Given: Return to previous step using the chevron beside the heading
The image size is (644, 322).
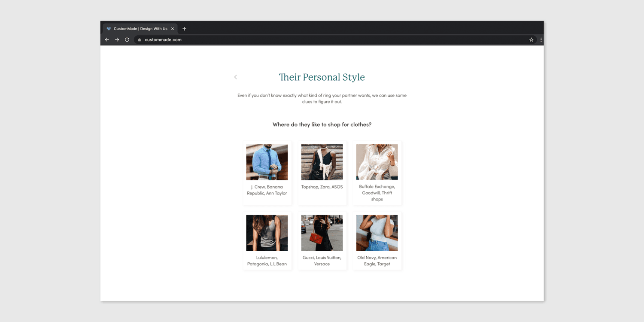Looking at the screenshot, I should click(x=235, y=77).
